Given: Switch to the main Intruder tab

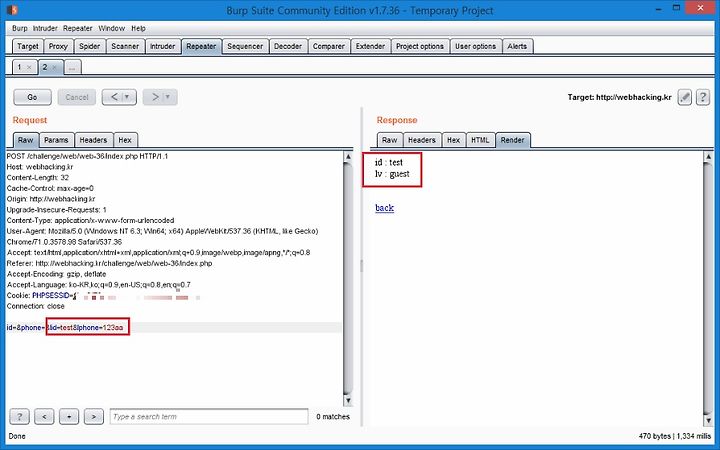Looking at the screenshot, I should (162, 46).
